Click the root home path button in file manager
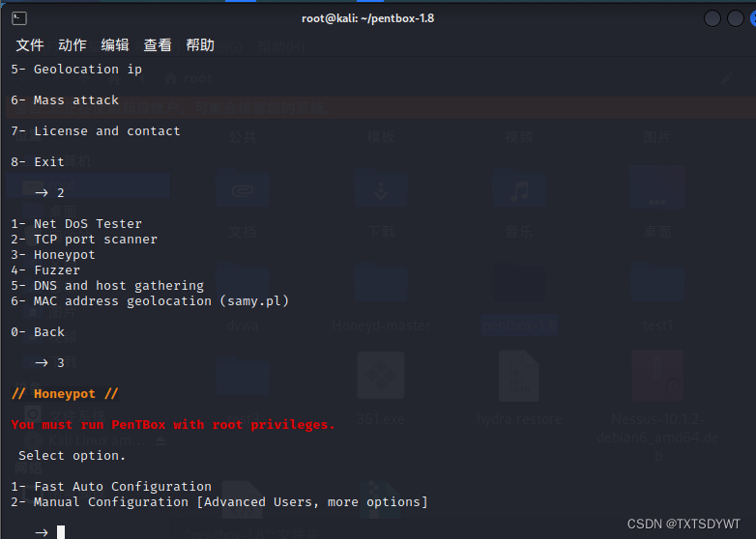 click(x=189, y=78)
